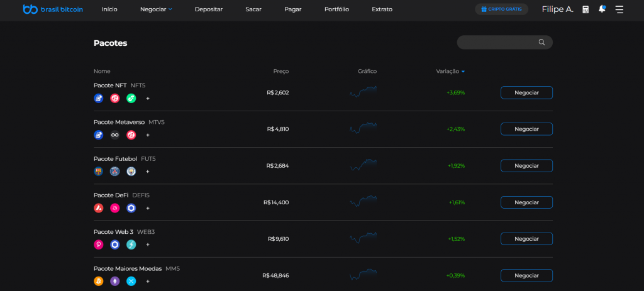Click Negociar button for Pacote Maiores Moedas
Viewport: 644px width, 291px height.
click(x=526, y=275)
